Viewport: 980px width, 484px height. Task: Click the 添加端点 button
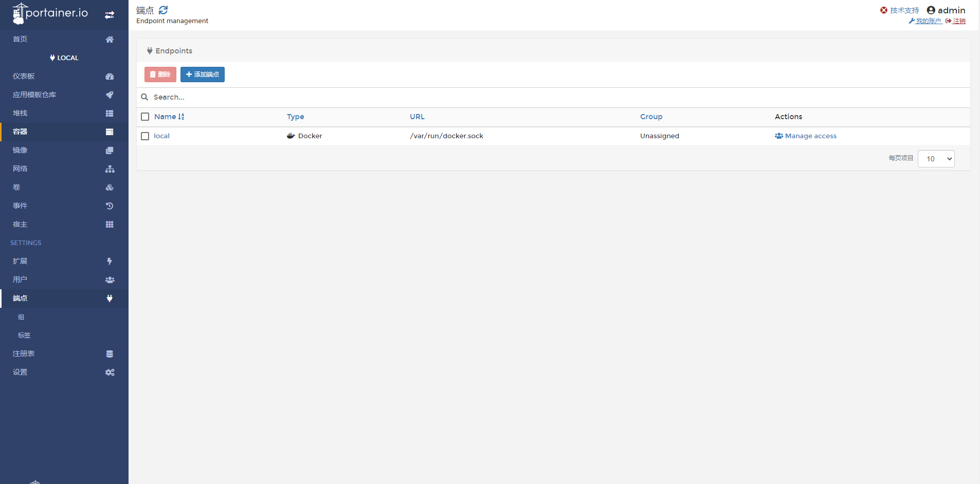203,75
